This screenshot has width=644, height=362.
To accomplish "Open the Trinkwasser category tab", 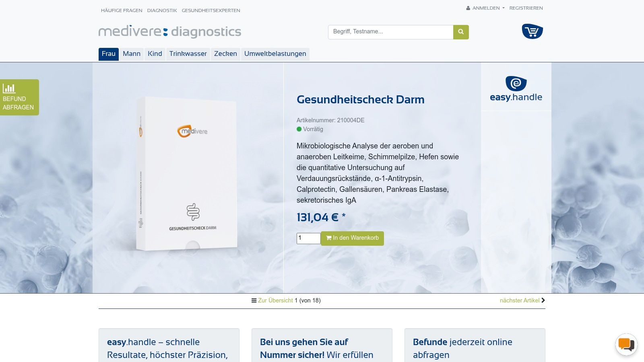I will pyautogui.click(x=188, y=54).
